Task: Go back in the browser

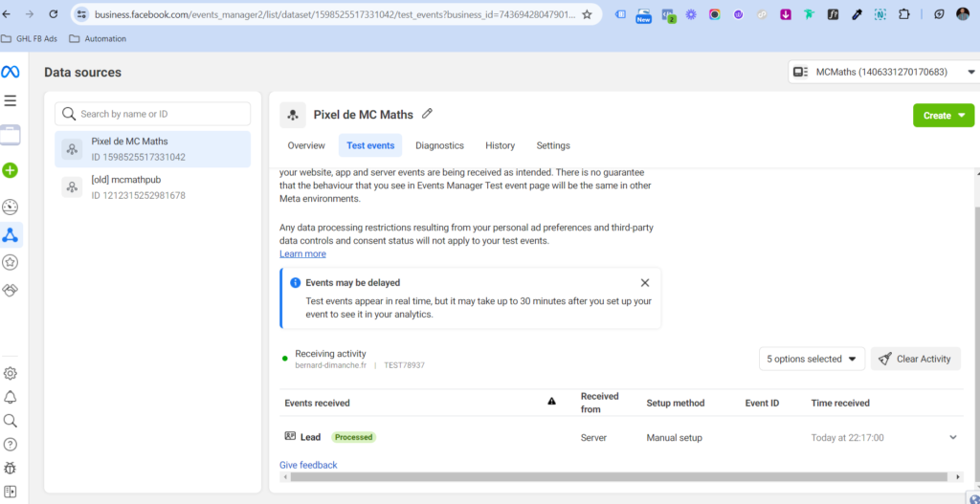Action: (7, 13)
